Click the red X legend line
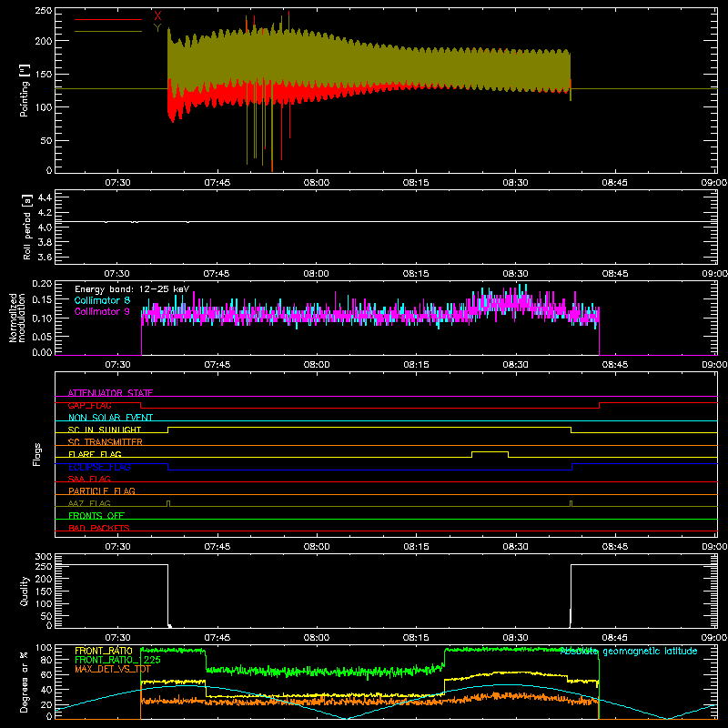This screenshot has width=728, height=728. [x=108, y=19]
